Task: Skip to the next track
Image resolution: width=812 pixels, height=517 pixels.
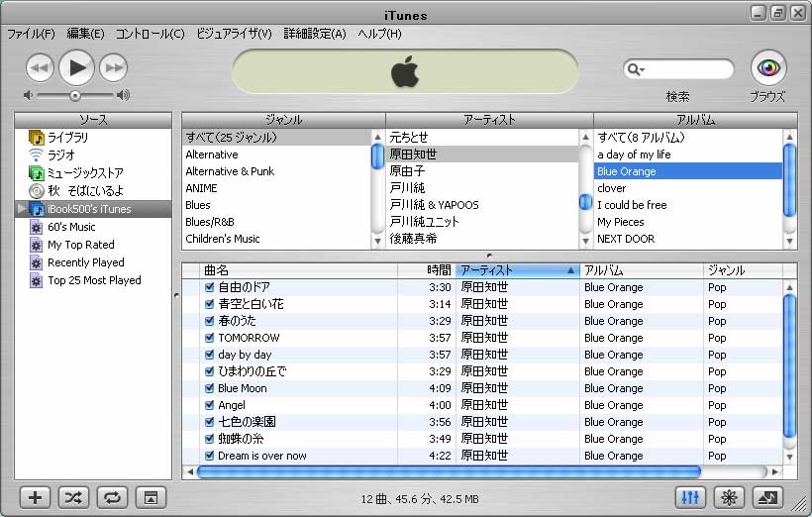Action: pos(115,68)
